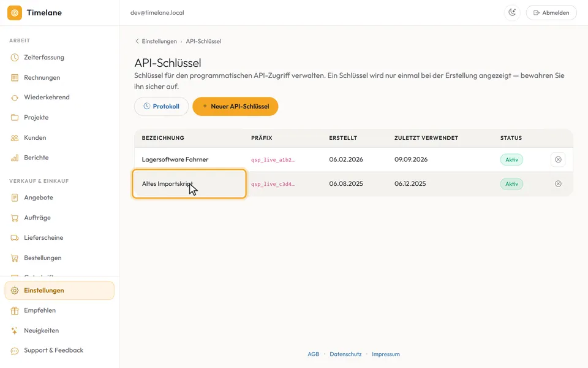Click the dev@timelane.local account text

tap(157, 13)
